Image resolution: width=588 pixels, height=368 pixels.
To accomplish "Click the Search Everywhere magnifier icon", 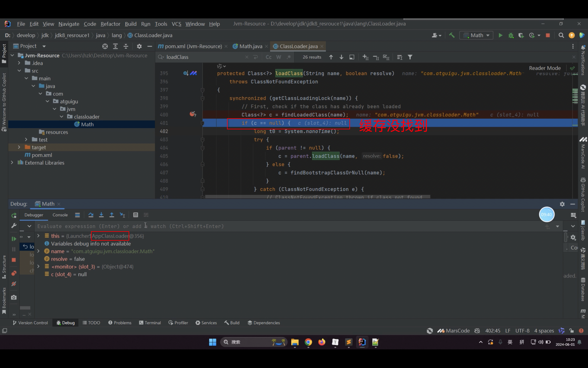I will pyautogui.click(x=561, y=35).
